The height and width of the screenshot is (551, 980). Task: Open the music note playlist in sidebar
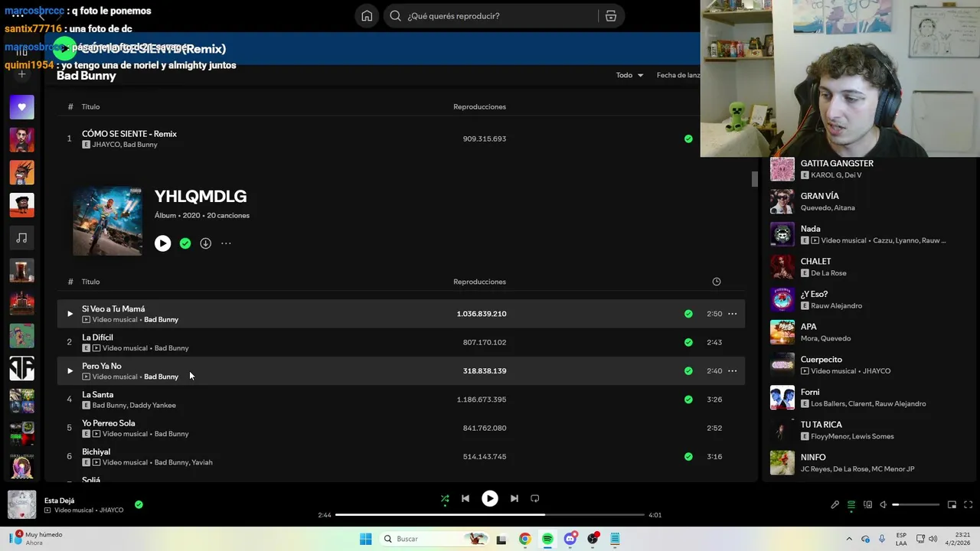tap(21, 238)
